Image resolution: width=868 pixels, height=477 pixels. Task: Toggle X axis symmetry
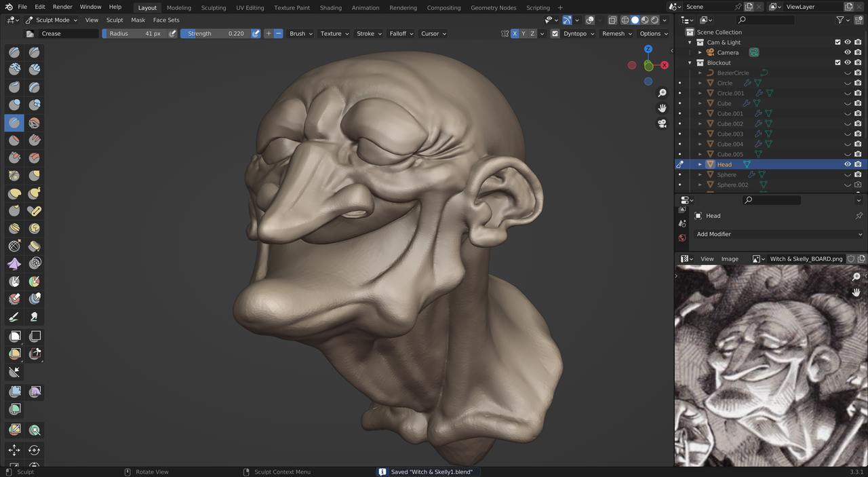515,33
